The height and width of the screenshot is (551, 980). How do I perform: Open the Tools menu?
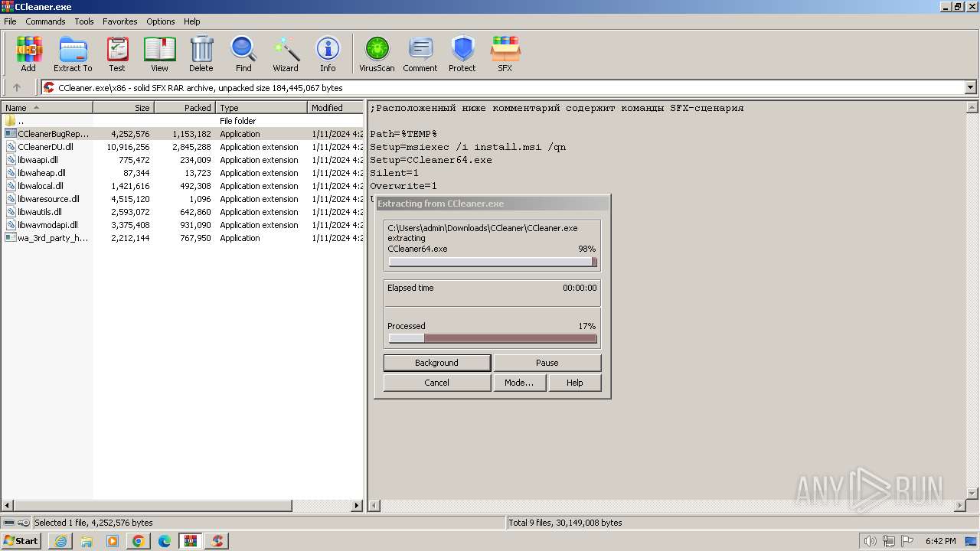(84, 21)
